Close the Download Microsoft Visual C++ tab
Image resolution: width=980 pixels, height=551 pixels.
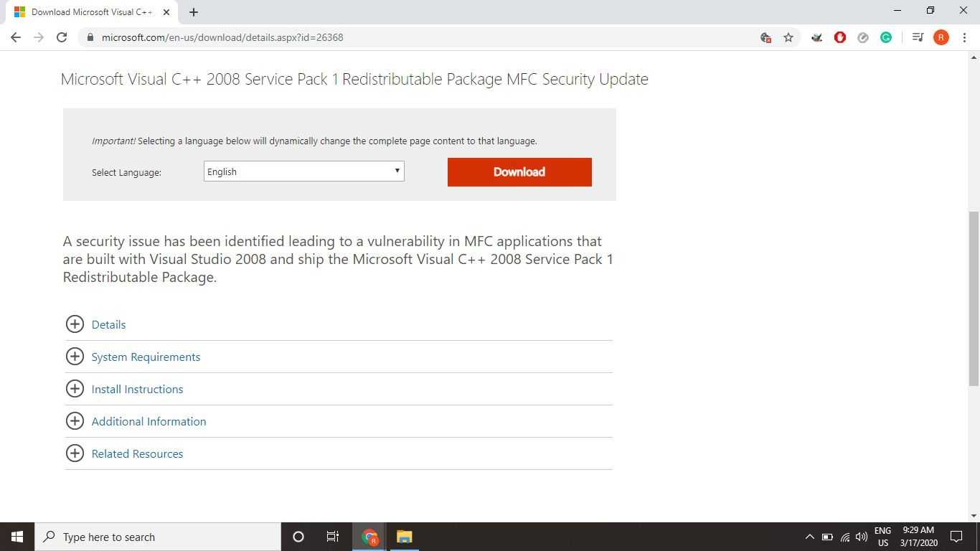tap(167, 12)
